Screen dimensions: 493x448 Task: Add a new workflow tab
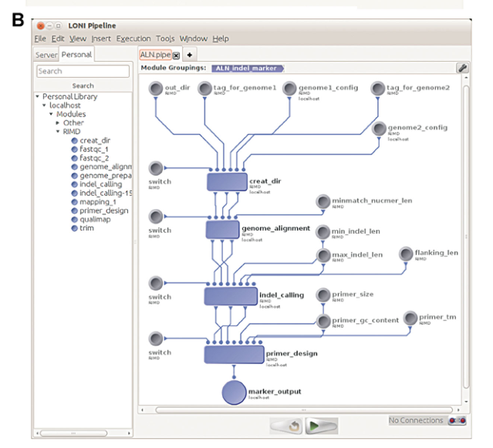191,55
